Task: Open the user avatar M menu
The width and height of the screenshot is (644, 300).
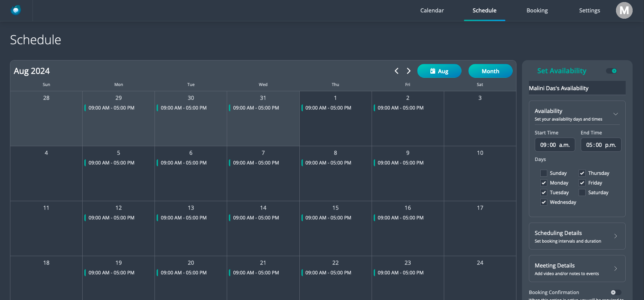Action: click(624, 10)
